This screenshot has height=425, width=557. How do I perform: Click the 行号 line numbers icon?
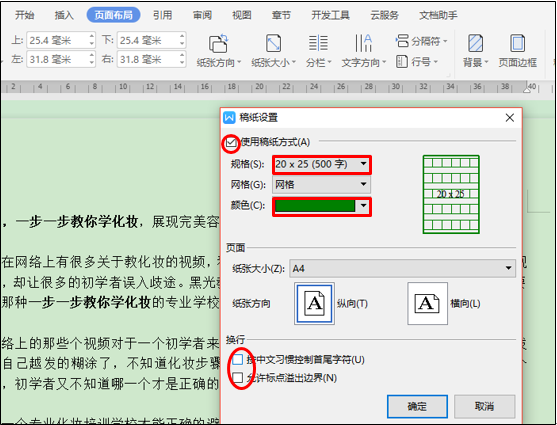[402, 61]
